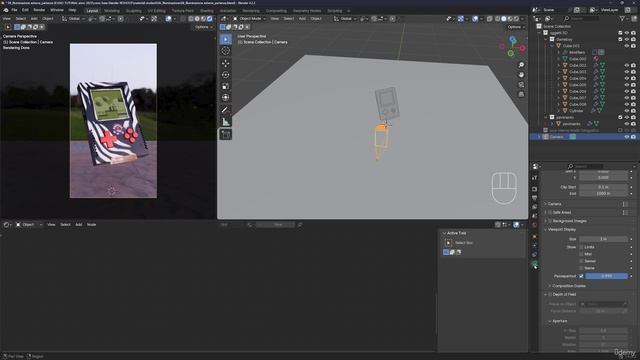
Task: Select the Add Cube tool in viewport toolbar
Action: [225, 134]
